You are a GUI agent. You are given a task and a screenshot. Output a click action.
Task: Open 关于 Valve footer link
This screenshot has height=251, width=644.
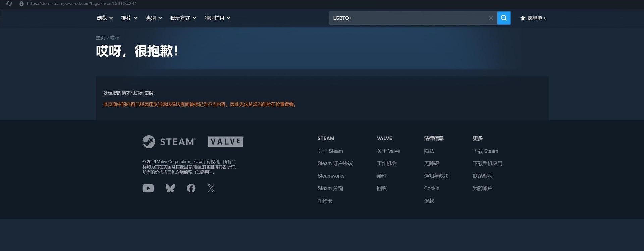click(x=388, y=151)
